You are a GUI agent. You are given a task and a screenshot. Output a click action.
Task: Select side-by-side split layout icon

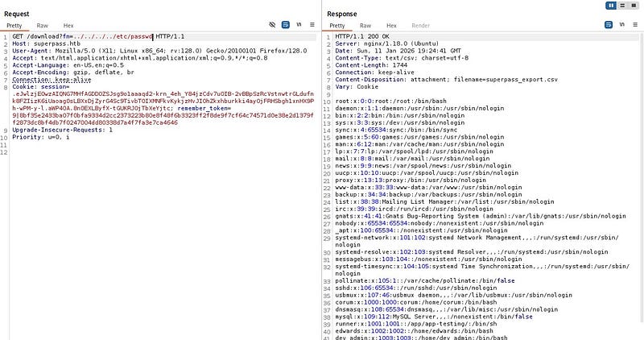pos(612,5)
